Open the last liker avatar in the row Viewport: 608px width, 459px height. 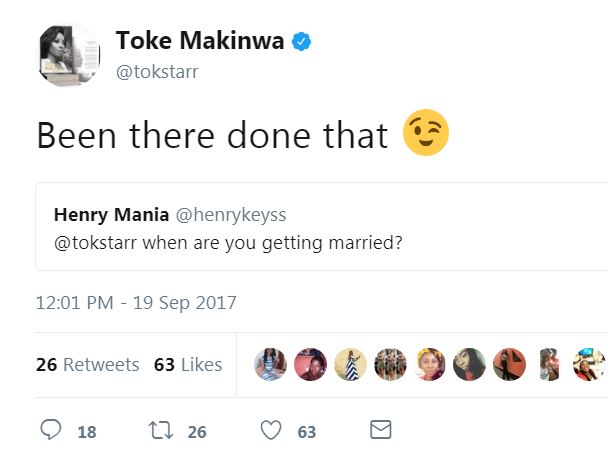coord(589,365)
